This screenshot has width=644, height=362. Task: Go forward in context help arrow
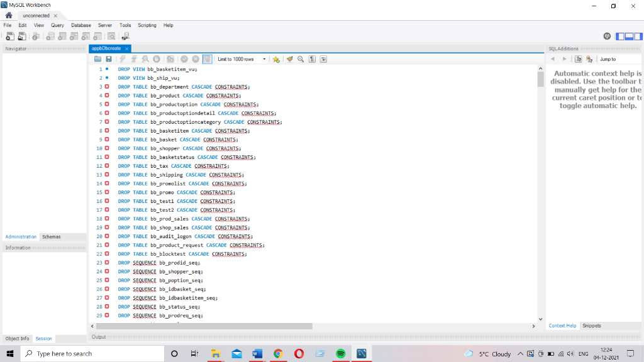pyautogui.click(x=564, y=59)
